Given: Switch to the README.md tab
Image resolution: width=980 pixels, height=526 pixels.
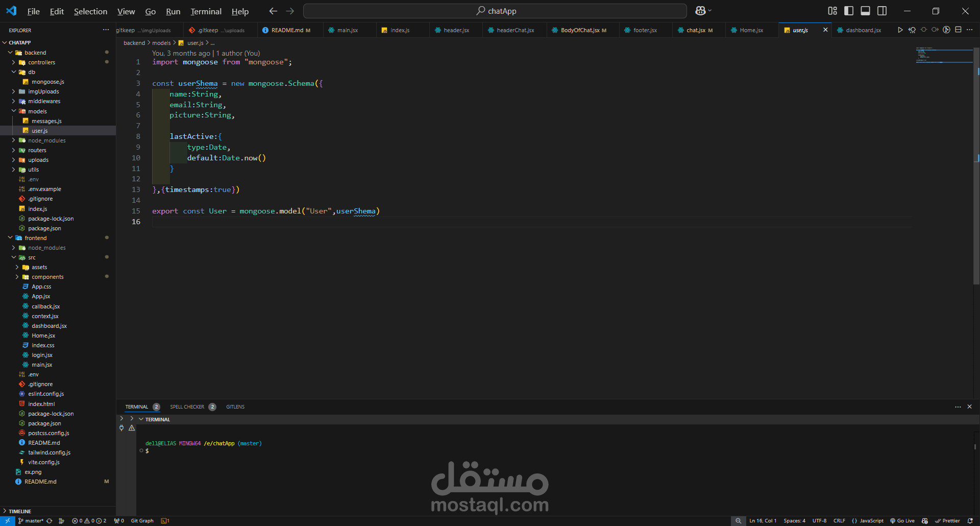Looking at the screenshot, I should tap(290, 30).
